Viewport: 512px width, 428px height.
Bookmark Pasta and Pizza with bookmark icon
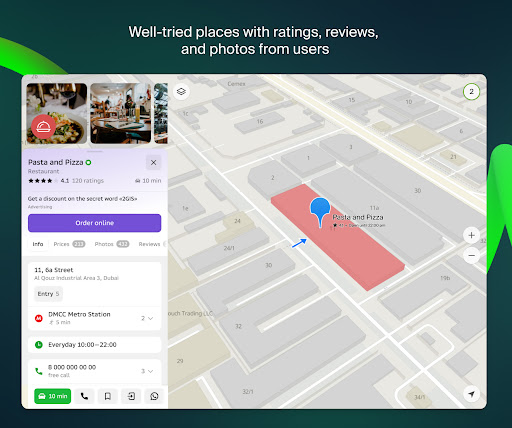click(x=108, y=396)
